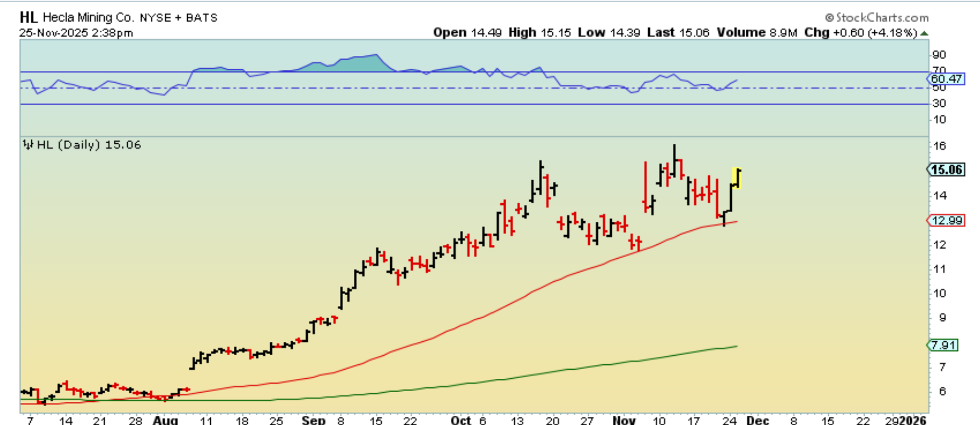Screen dimensions: 980x425
Task: Click the Open 14.49 value
Action: (x=467, y=33)
